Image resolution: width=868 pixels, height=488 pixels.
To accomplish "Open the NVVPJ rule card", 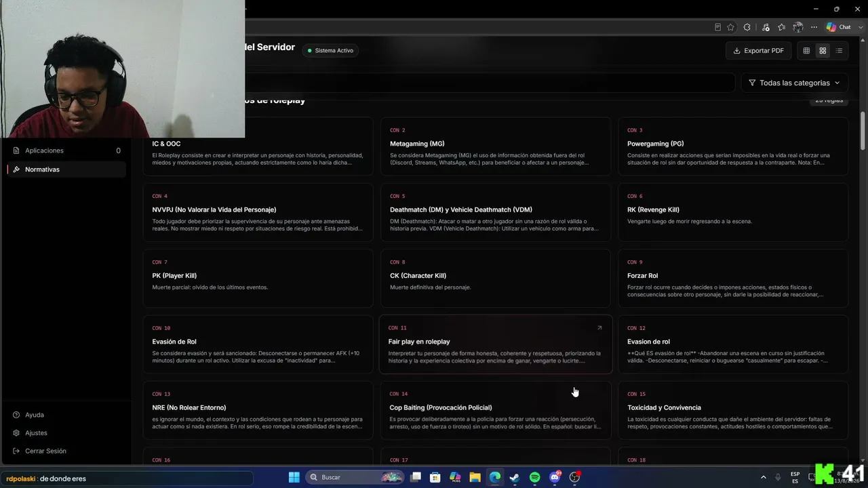I will click(x=258, y=212).
